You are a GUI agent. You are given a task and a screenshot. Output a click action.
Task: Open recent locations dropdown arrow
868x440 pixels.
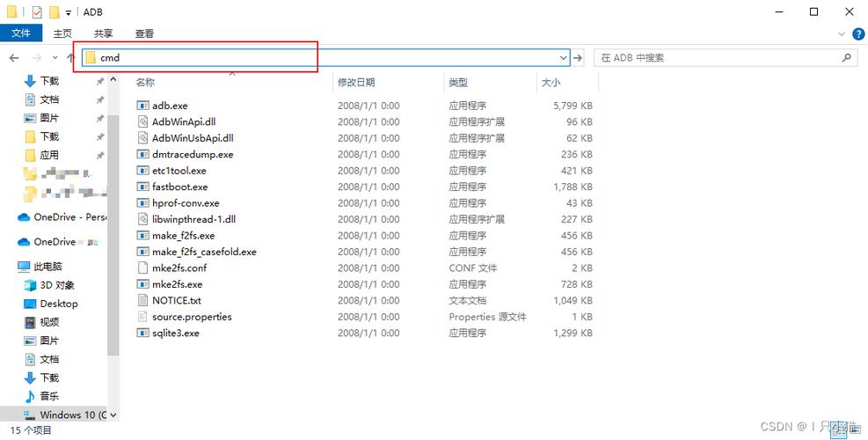coord(55,57)
